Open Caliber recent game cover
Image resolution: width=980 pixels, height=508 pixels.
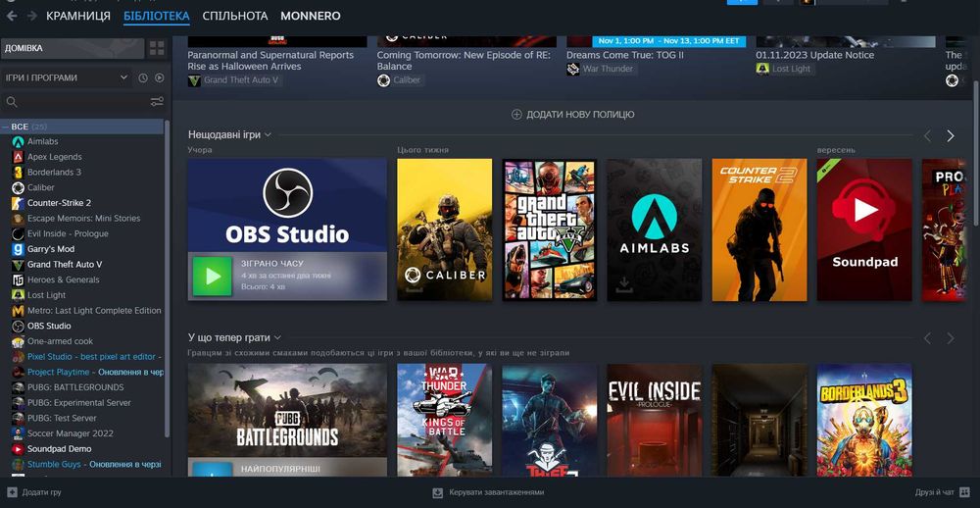click(444, 229)
